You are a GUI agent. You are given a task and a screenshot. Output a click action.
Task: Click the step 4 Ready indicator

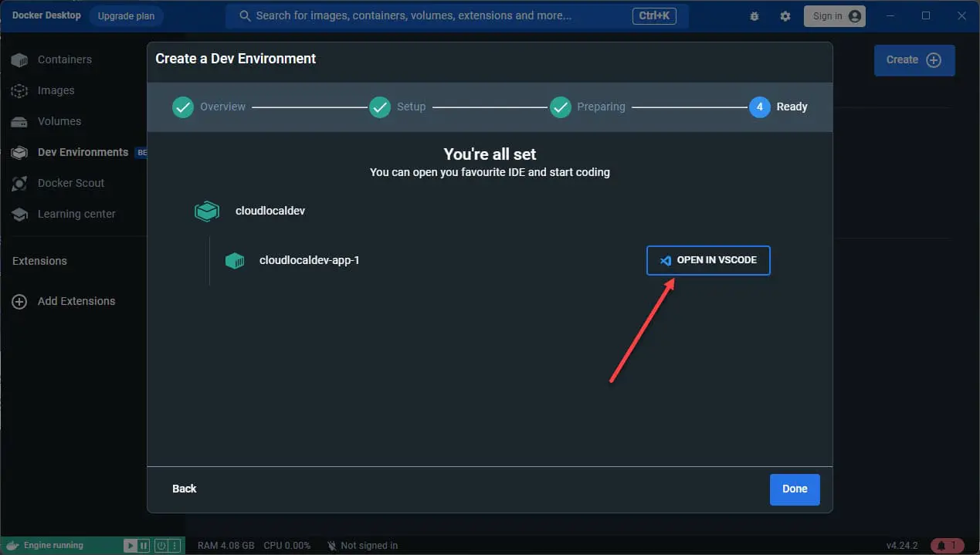pyautogui.click(x=759, y=107)
